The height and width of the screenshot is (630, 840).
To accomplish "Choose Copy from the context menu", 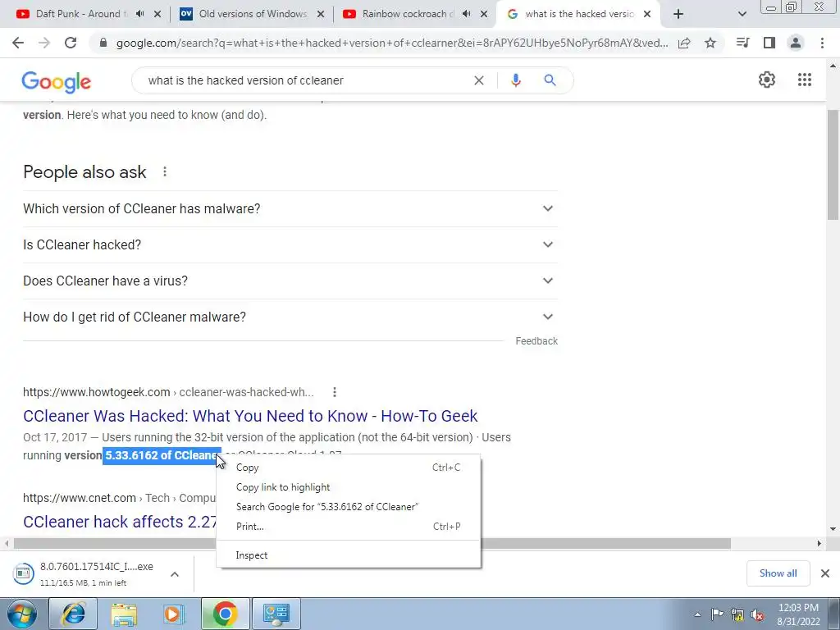I will click(348, 468).
